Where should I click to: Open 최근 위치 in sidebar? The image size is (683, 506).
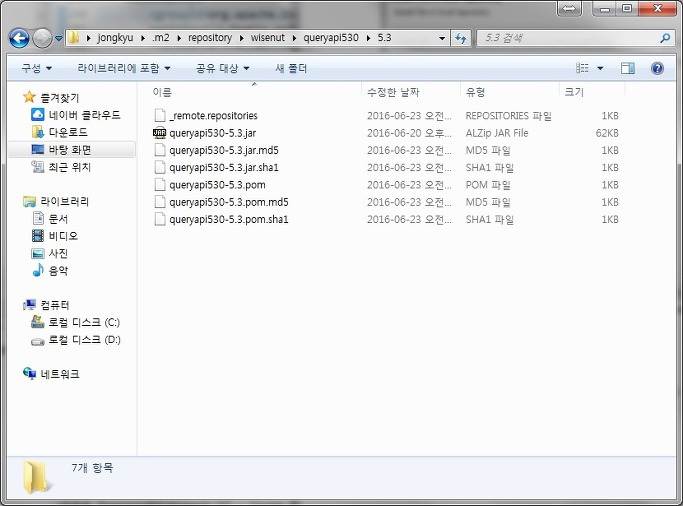pyautogui.click(x=69, y=167)
